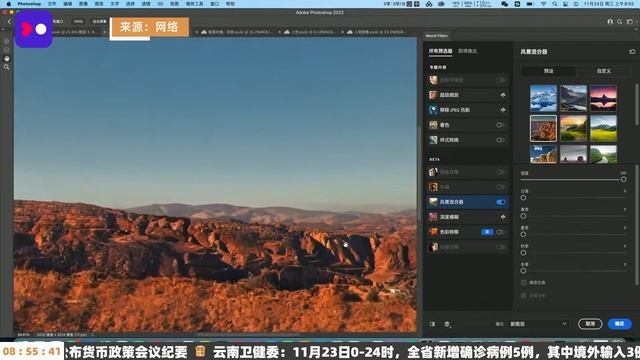The height and width of the screenshot is (360, 640).
Task: Select the add-to-selection tool atop left toolbar
Action: (7, 41)
